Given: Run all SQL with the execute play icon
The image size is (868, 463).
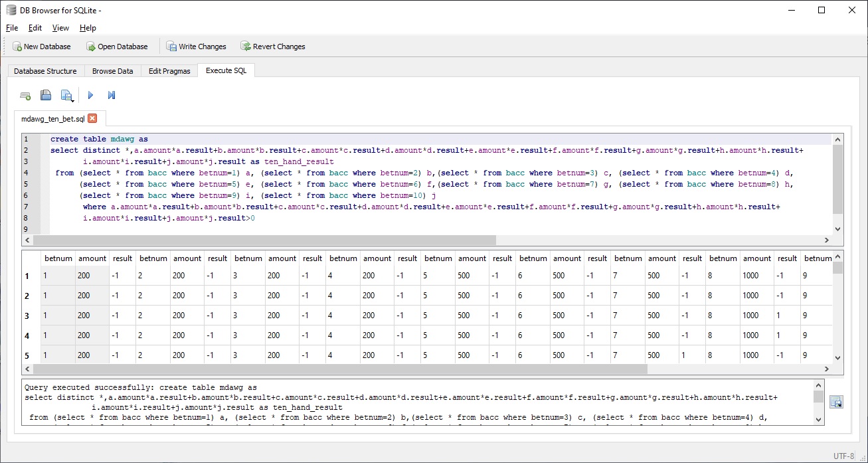Looking at the screenshot, I should [90, 96].
